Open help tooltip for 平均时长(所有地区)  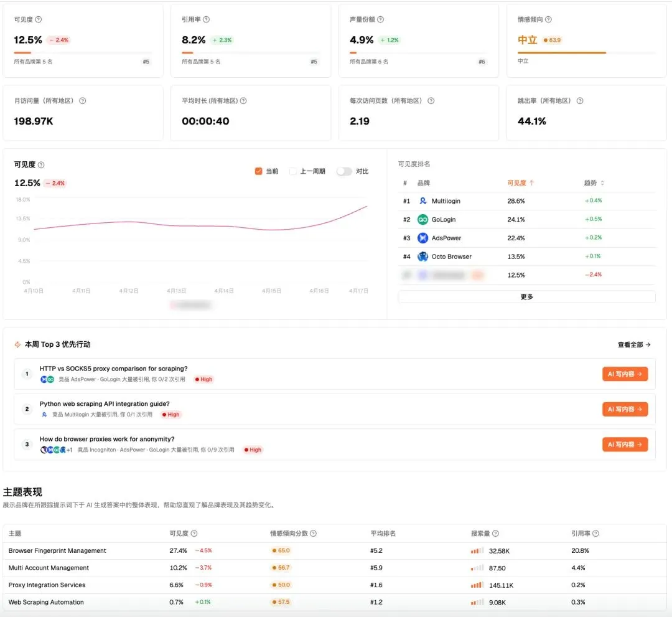pos(243,101)
